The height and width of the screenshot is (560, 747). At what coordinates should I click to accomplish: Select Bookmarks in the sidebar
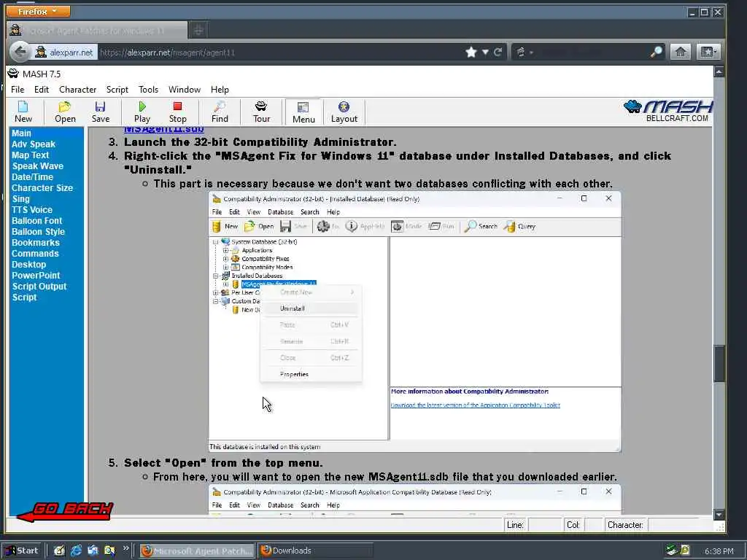point(36,243)
